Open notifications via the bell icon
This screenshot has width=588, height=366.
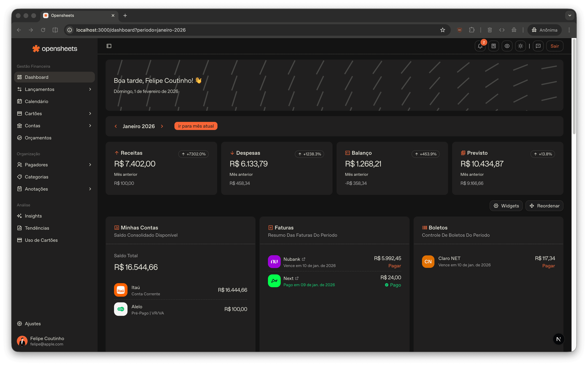click(480, 46)
